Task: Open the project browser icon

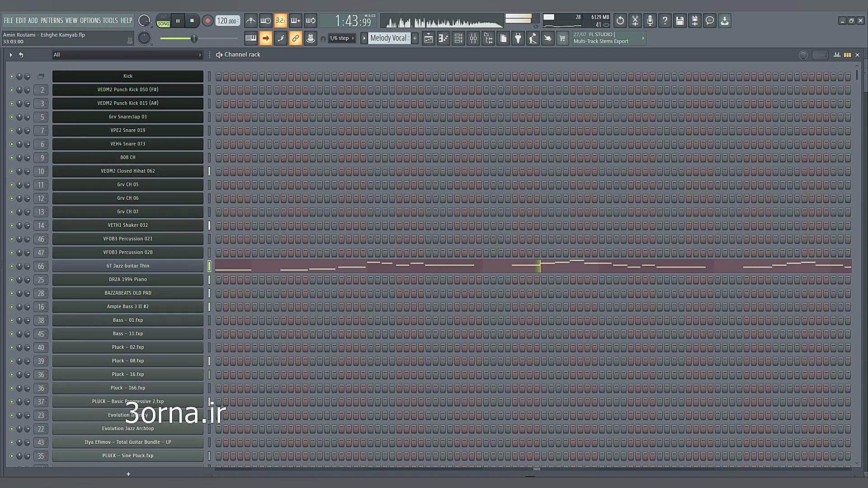Action: click(x=488, y=38)
